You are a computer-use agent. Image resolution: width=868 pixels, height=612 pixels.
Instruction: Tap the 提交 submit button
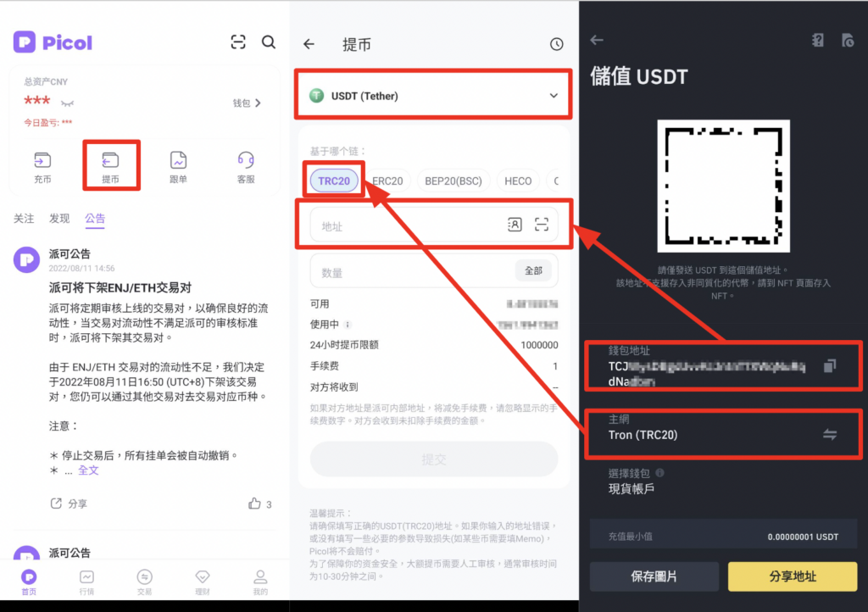(433, 459)
